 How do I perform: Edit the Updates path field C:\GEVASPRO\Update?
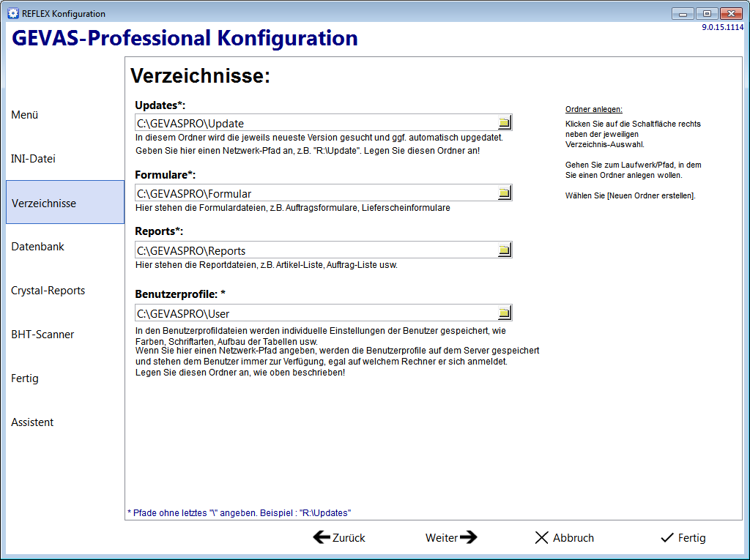[x=316, y=123]
